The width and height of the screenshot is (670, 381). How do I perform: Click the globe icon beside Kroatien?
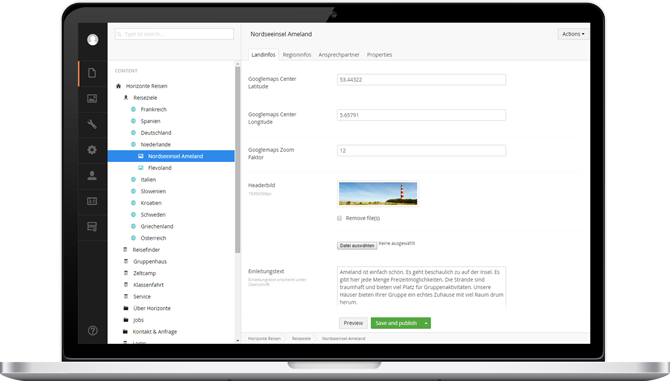coord(133,203)
